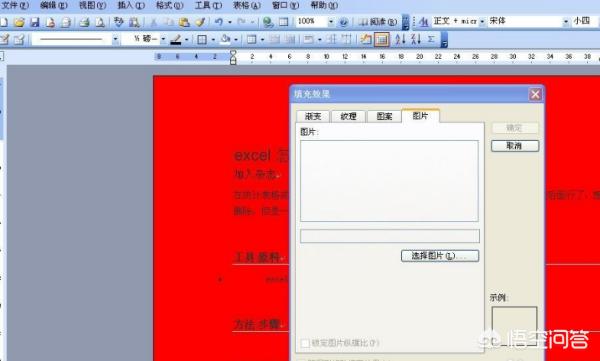Run the Spelling and Grammar check icon

tap(119, 22)
